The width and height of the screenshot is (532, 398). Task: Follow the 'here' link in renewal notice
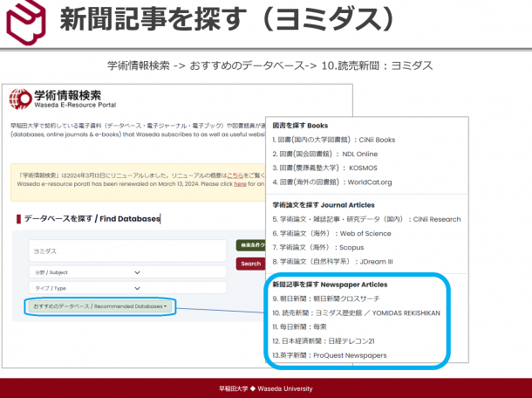240,184
